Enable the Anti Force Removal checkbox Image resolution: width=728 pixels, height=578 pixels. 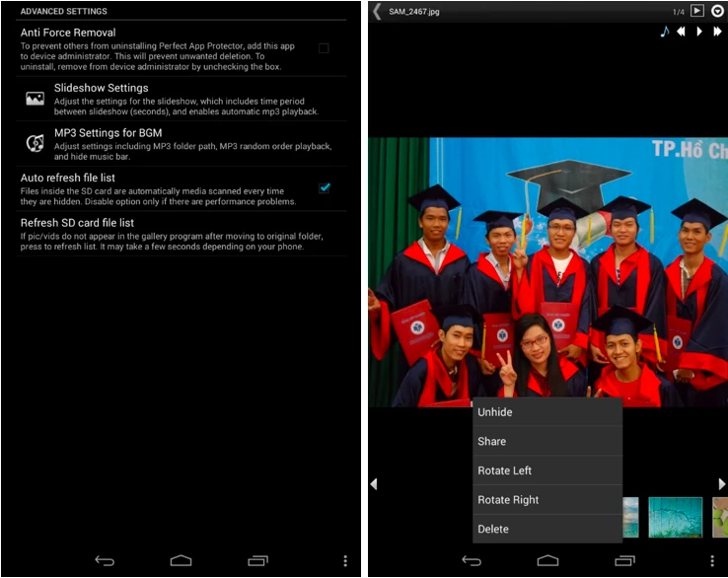click(x=324, y=47)
